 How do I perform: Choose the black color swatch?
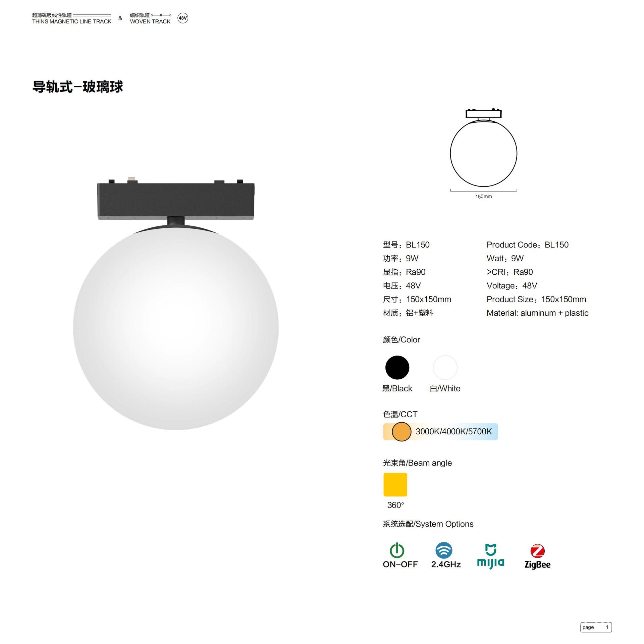click(x=397, y=367)
